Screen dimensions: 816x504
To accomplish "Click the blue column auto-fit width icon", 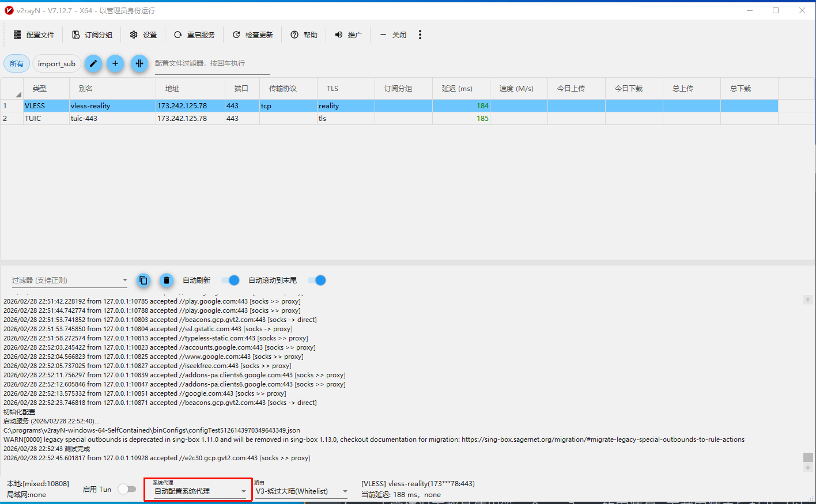I will click(139, 63).
